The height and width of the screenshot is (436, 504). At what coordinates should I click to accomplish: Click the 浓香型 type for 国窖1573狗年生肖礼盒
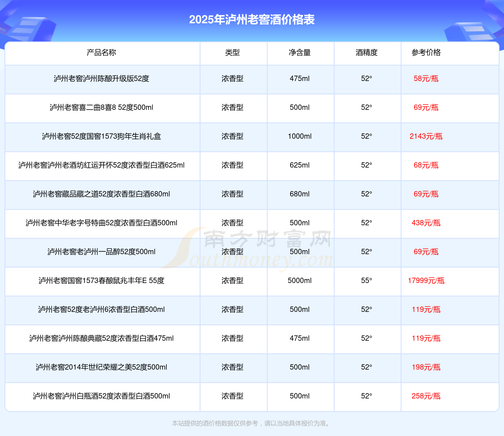(232, 136)
